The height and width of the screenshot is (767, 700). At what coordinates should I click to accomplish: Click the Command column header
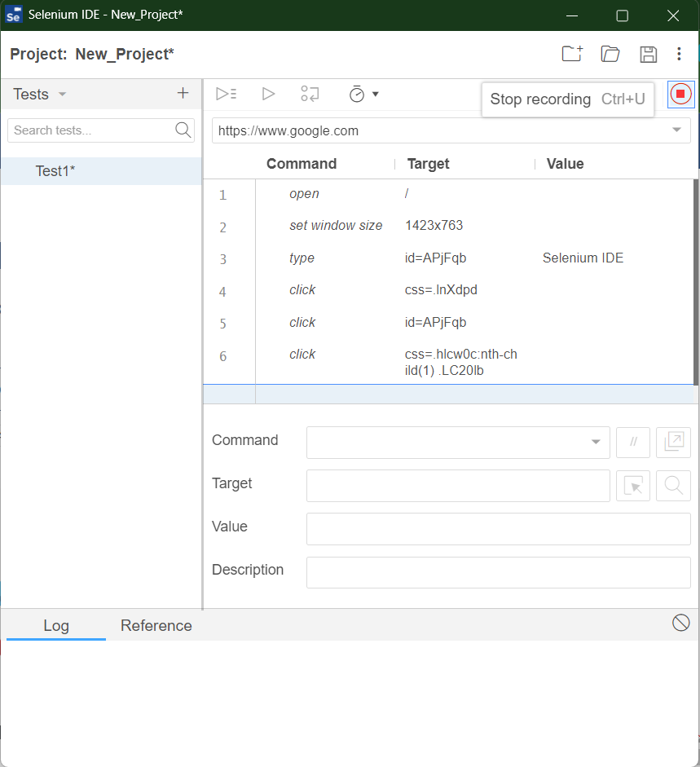(302, 163)
